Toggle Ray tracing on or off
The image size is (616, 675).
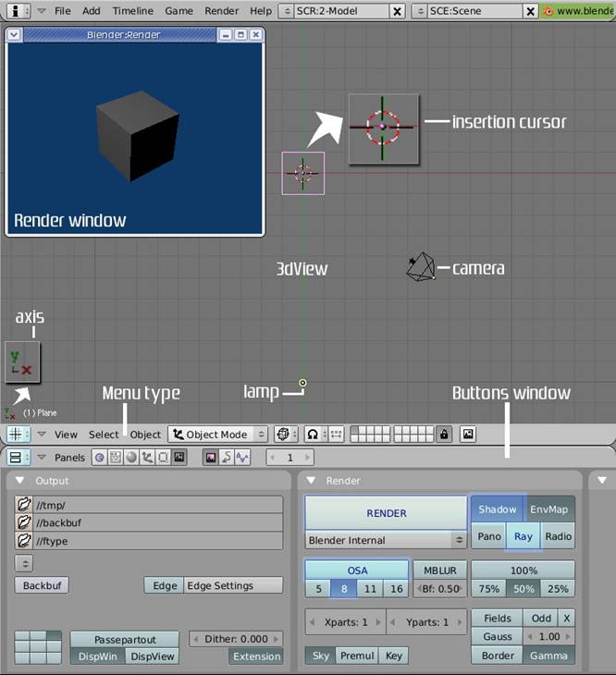coord(524,536)
